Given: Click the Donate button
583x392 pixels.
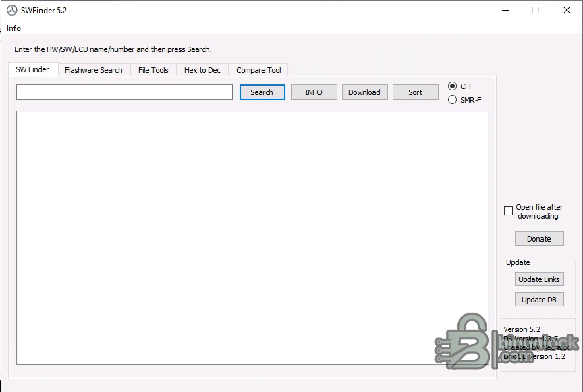Looking at the screenshot, I should pyautogui.click(x=539, y=239).
